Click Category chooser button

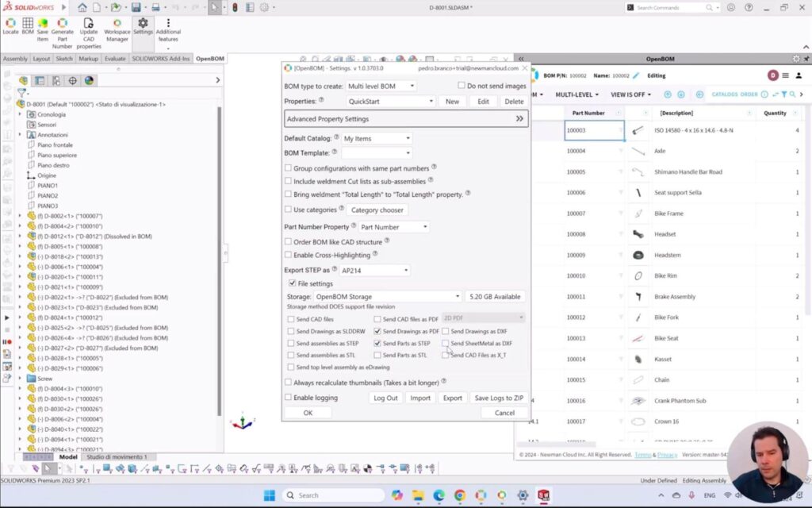pos(377,210)
